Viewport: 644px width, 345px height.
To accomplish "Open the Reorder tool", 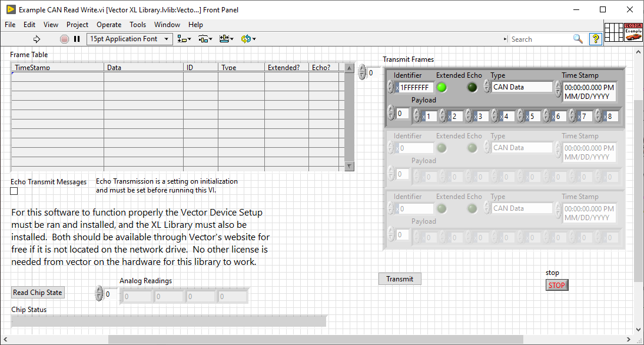I will (x=248, y=39).
